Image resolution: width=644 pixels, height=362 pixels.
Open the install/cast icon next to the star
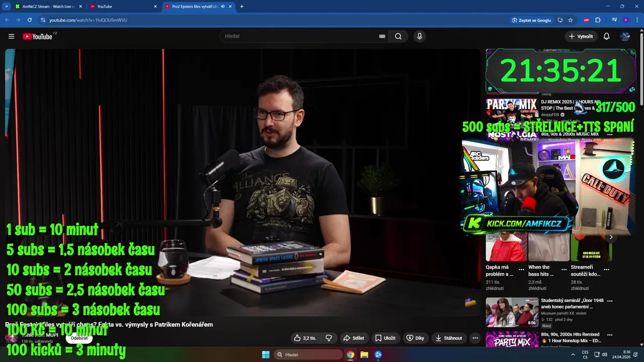560,20
